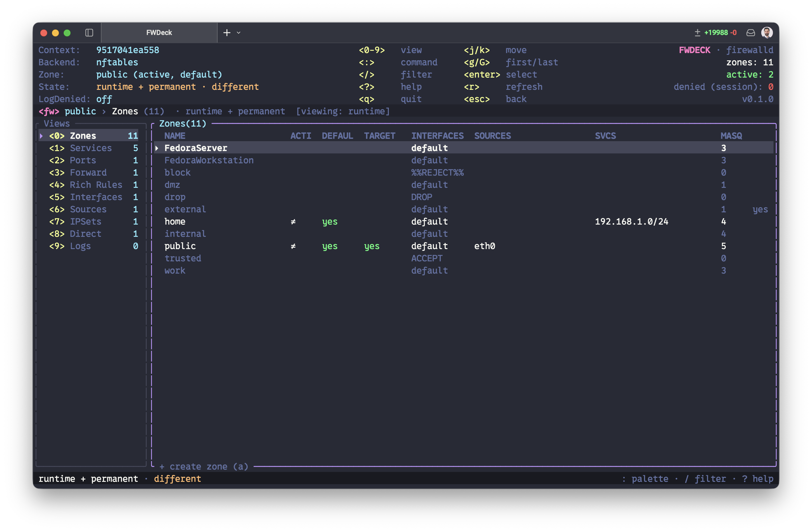Click the filter hint in status bar
Viewport: 812px width, 532px height.
click(x=705, y=479)
